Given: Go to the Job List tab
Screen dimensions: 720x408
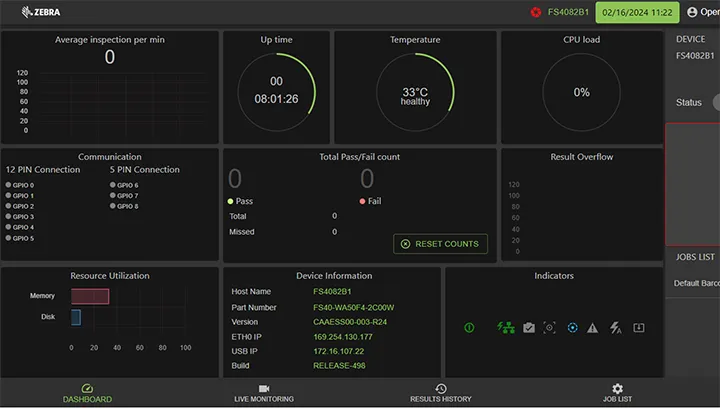Looking at the screenshot, I should (x=617, y=393).
